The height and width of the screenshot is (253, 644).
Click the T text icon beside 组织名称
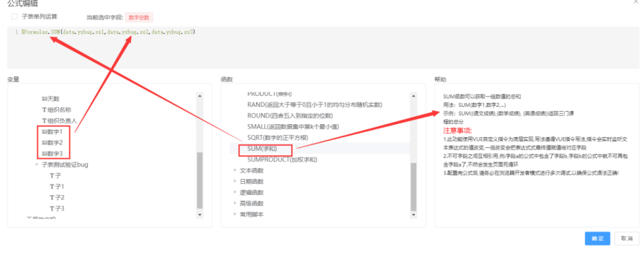pos(45,110)
